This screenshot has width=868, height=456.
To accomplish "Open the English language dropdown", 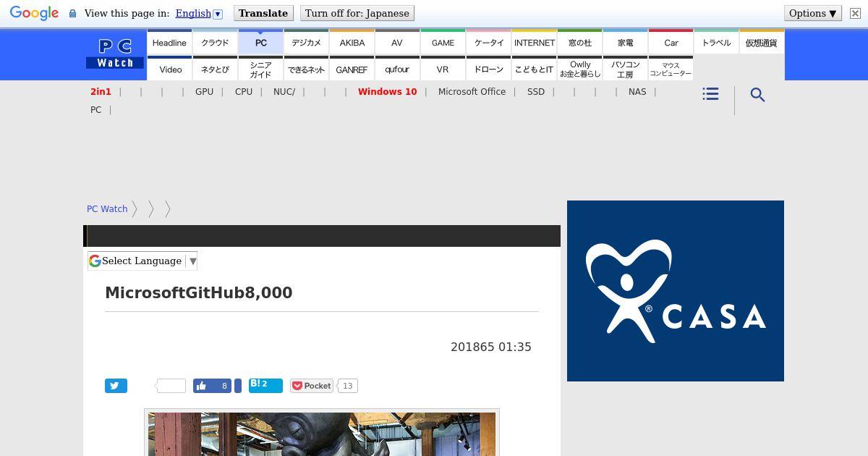I will (x=199, y=13).
